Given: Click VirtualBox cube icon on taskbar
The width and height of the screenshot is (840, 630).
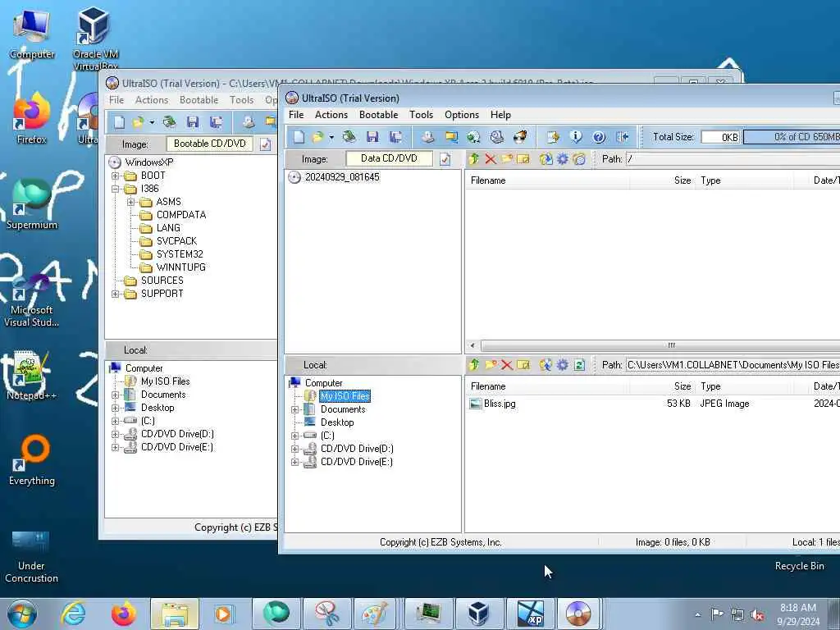Looking at the screenshot, I should click(x=478, y=614).
